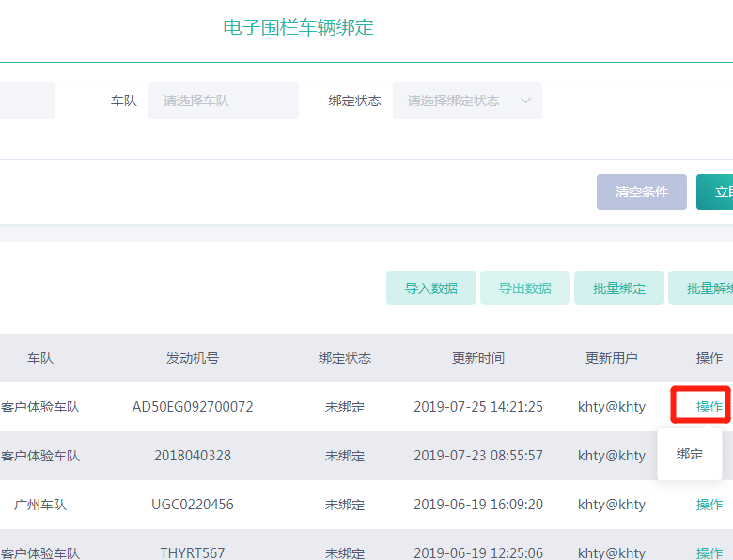Choose 绑定 from the popup menu
The image size is (733, 560).
point(690,454)
